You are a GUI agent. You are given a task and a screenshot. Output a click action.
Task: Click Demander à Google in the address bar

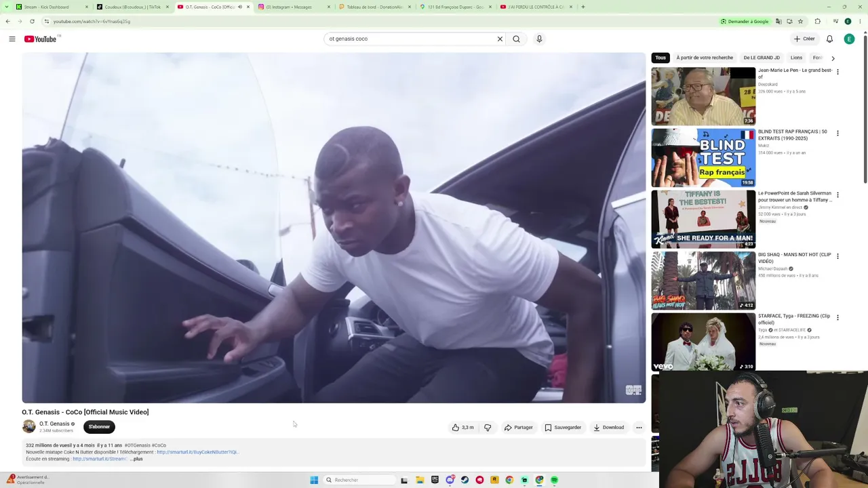point(745,21)
